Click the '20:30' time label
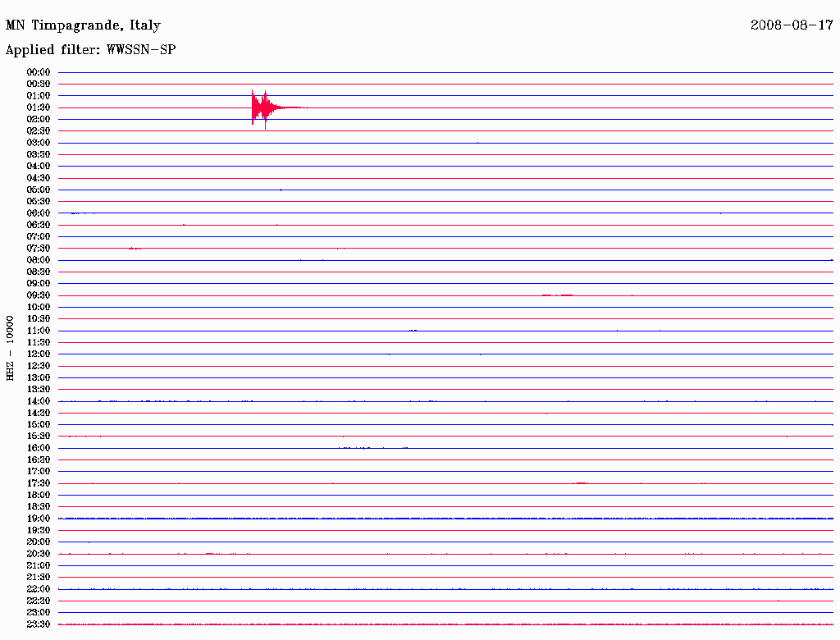This screenshot has height=640, width=840. (x=39, y=554)
